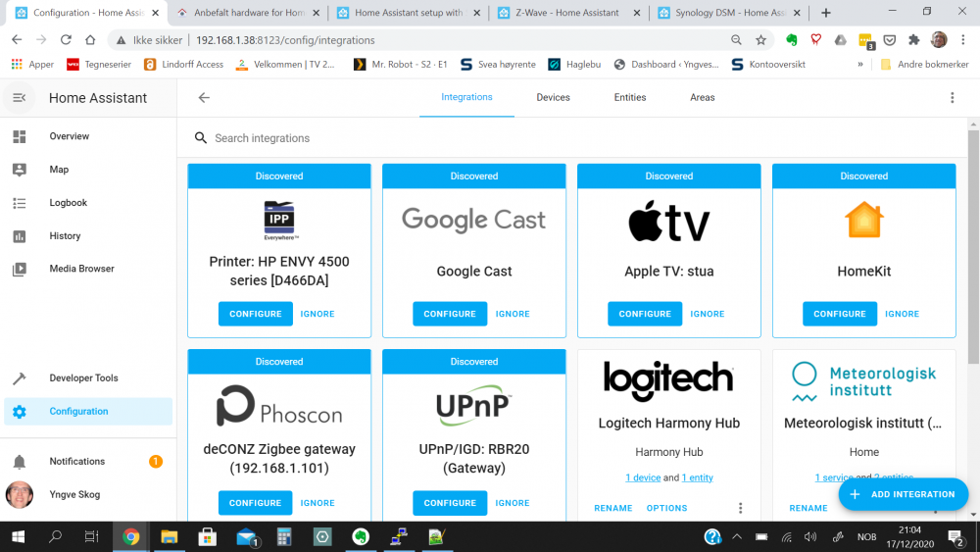Ignore the Apple TV discovery

tap(708, 314)
